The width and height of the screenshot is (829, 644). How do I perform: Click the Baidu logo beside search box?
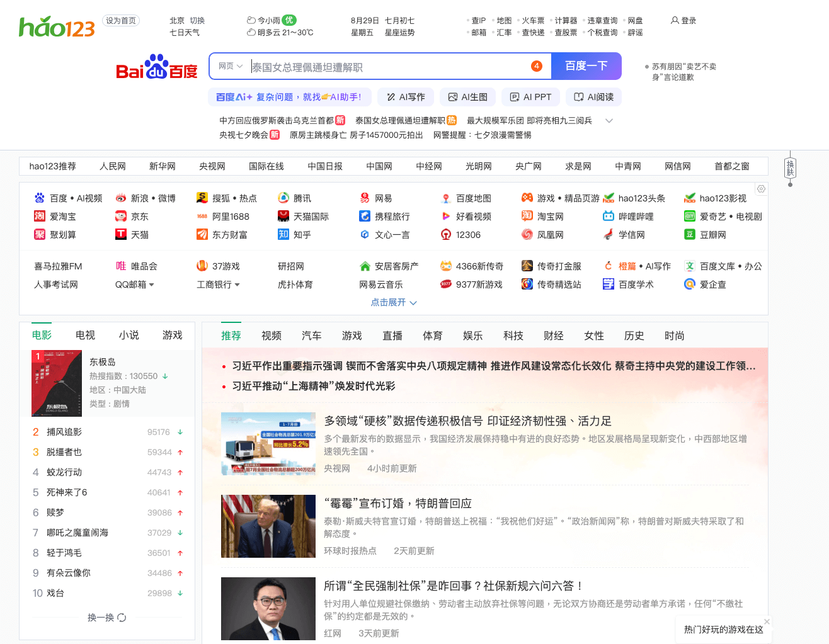point(157,67)
